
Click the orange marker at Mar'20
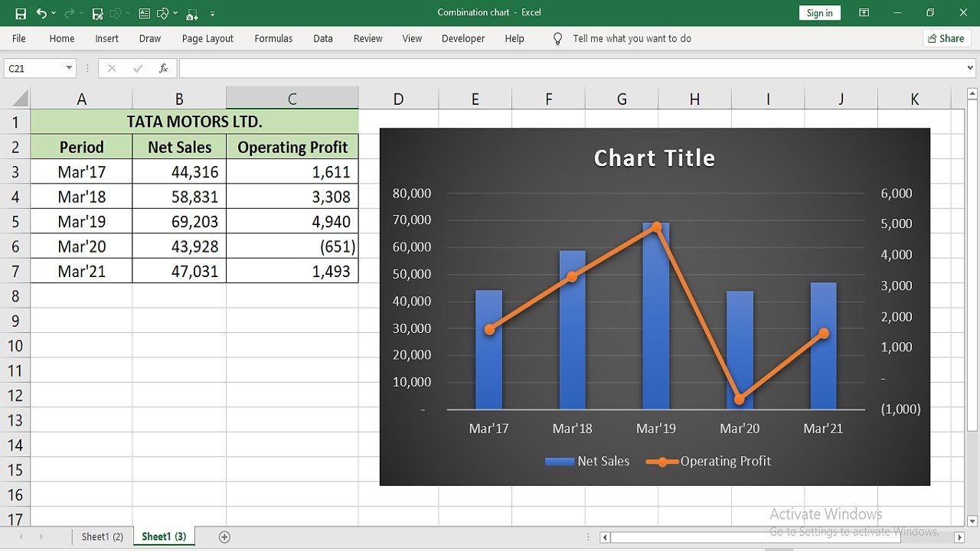(x=740, y=399)
